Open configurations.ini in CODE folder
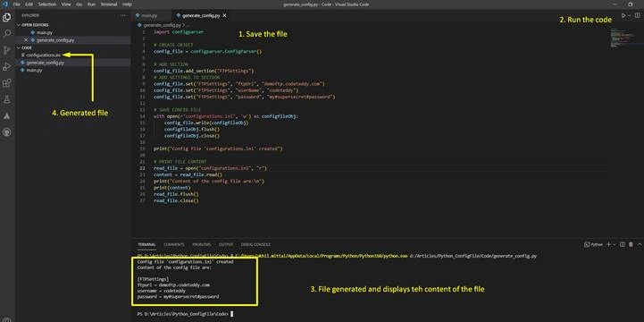 click(x=73, y=55)
